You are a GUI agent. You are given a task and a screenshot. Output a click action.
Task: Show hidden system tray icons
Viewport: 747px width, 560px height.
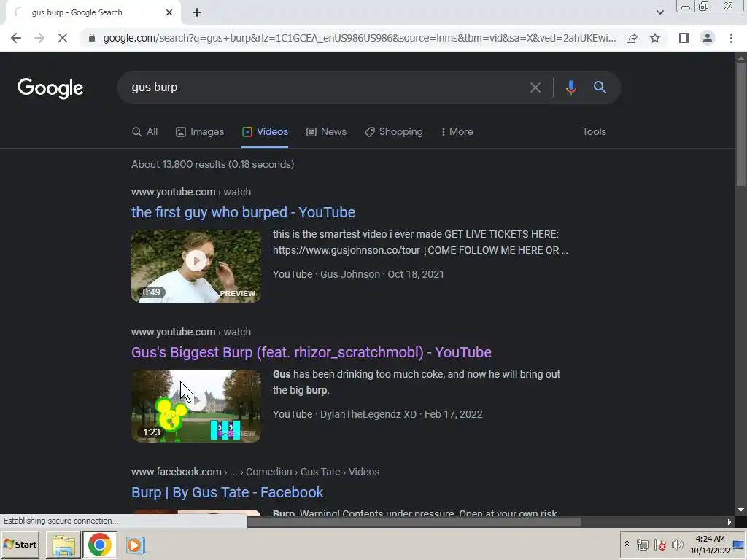click(x=627, y=544)
